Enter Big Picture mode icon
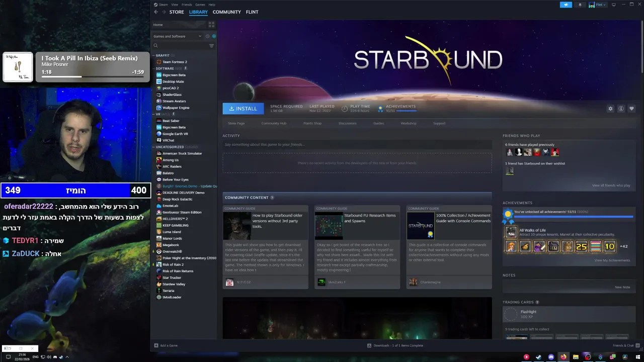The height and width of the screenshot is (362, 644). tap(614, 5)
